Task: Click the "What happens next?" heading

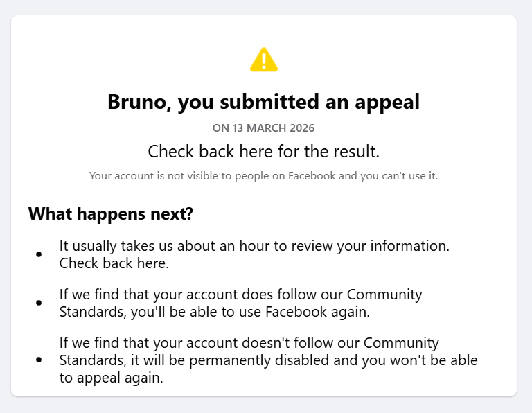Action: [x=111, y=214]
